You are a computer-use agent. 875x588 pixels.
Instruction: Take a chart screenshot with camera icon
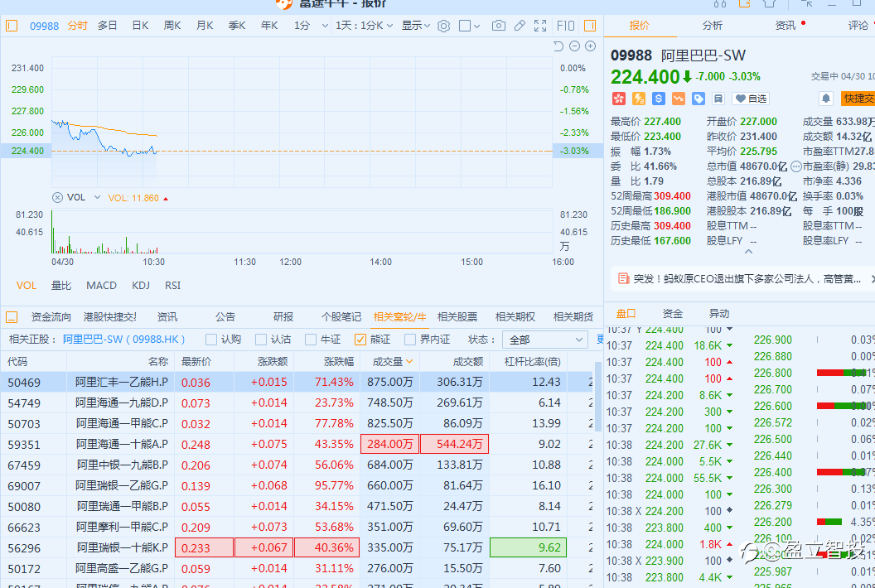click(x=498, y=26)
